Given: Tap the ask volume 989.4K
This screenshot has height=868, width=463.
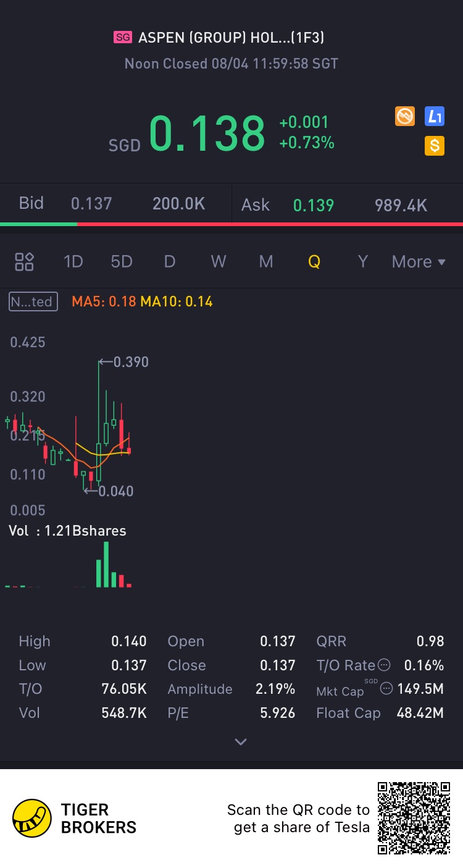Looking at the screenshot, I should pyautogui.click(x=401, y=205).
